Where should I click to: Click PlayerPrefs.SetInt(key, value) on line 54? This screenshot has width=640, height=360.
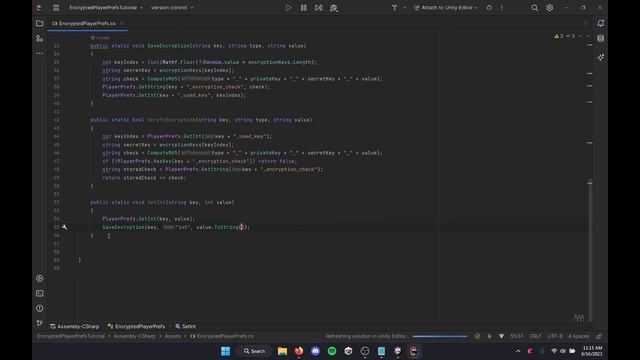(149, 219)
